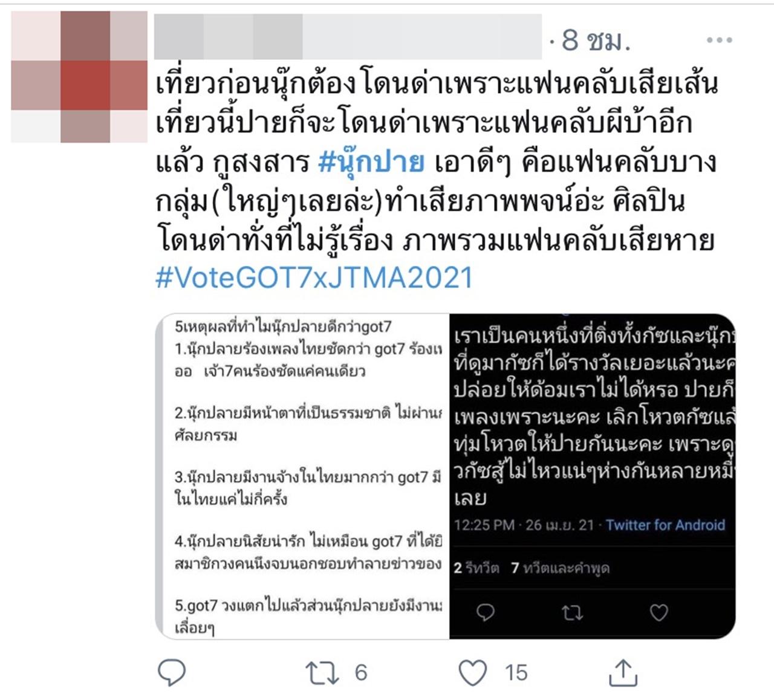
Task: Click the Twitter for Android link
Action: [x=665, y=525]
